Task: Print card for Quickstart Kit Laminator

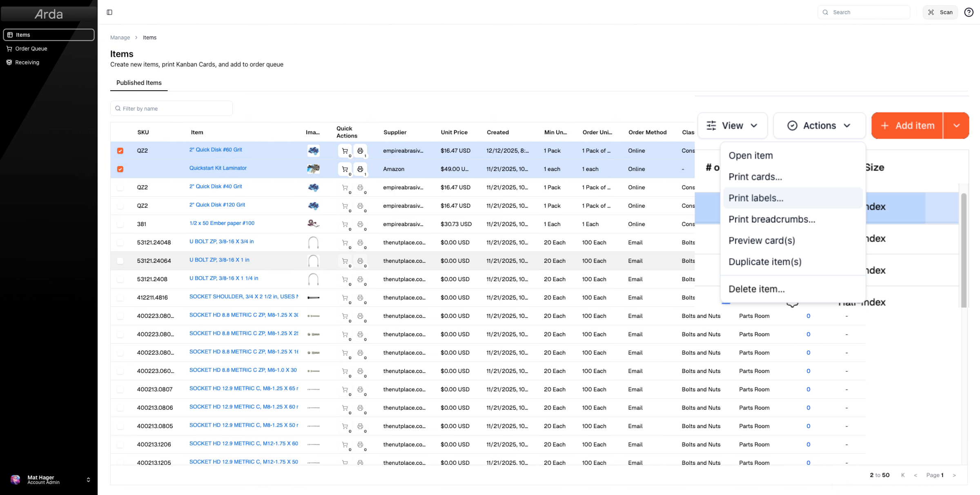Action: (x=360, y=169)
